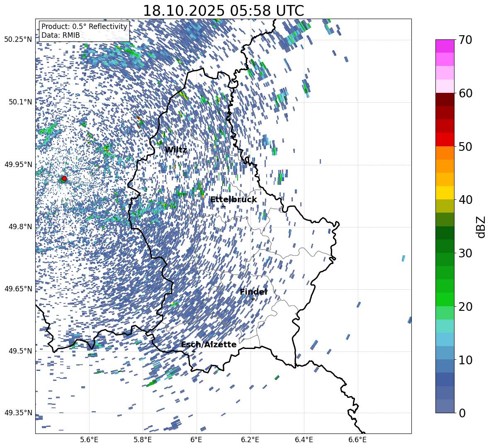Click the yellow colorbar swatch at 40

(445, 193)
